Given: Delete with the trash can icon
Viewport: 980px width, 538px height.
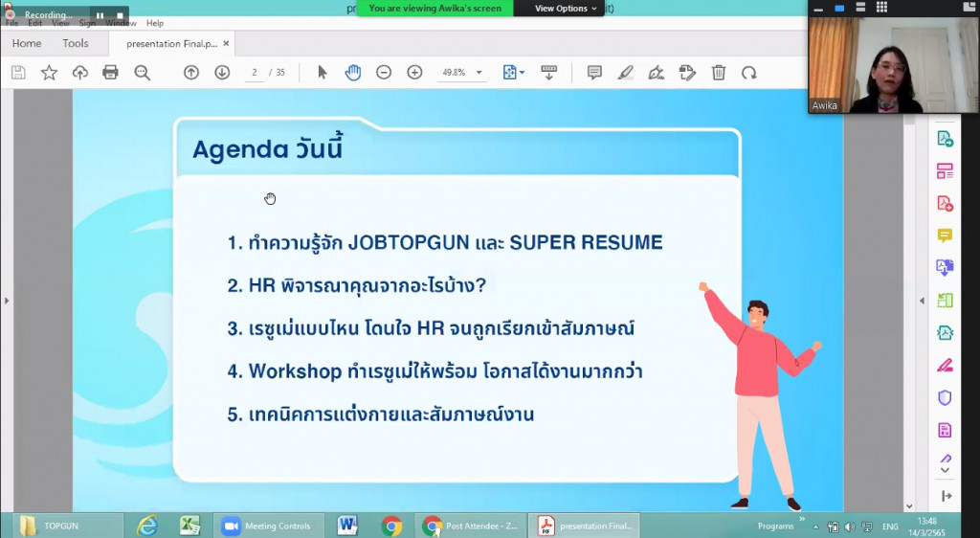Looking at the screenshot, I should [x=719, y=73].
